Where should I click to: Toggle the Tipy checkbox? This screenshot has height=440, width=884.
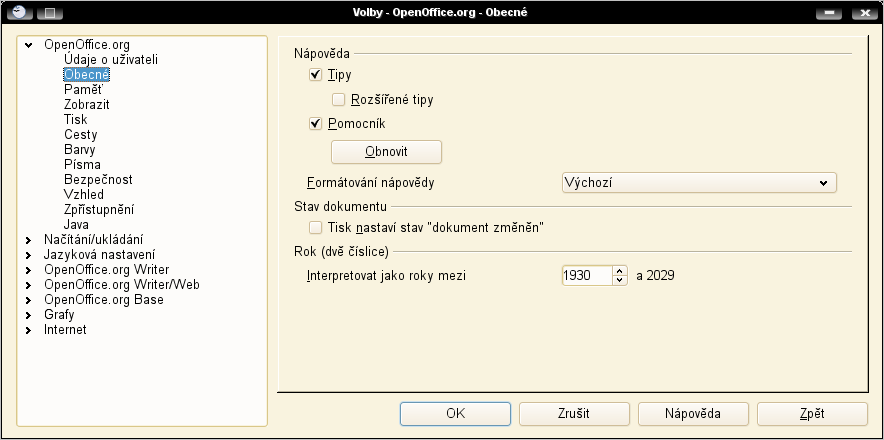(315, 74)
